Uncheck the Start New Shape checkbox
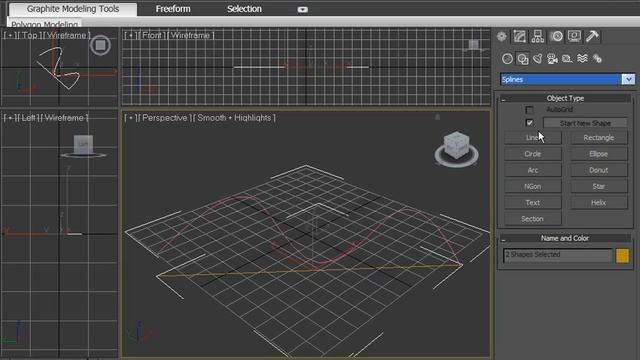 [529, 122]
